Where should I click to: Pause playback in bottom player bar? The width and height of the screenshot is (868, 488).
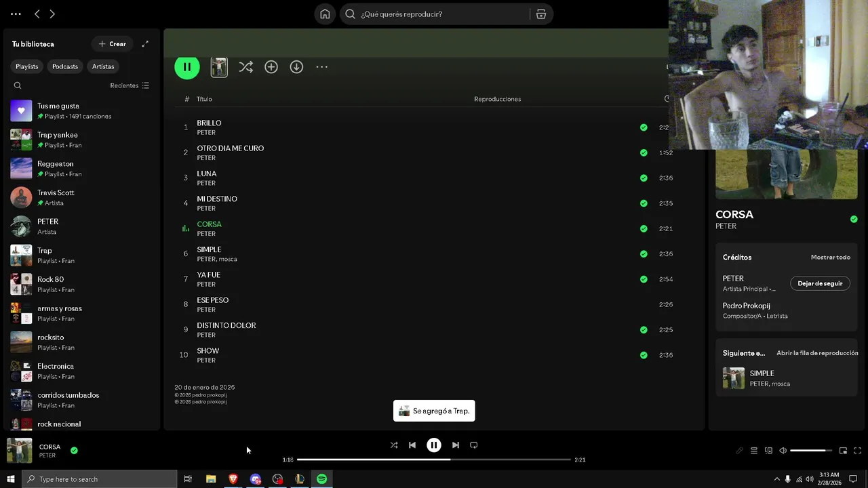click(x=434, y=445)
